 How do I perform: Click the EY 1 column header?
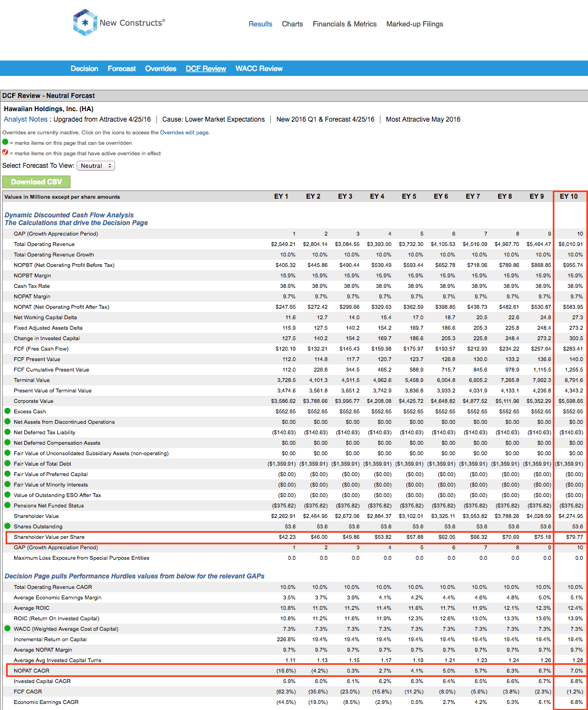pyautogui.click(x=281, y=196)
